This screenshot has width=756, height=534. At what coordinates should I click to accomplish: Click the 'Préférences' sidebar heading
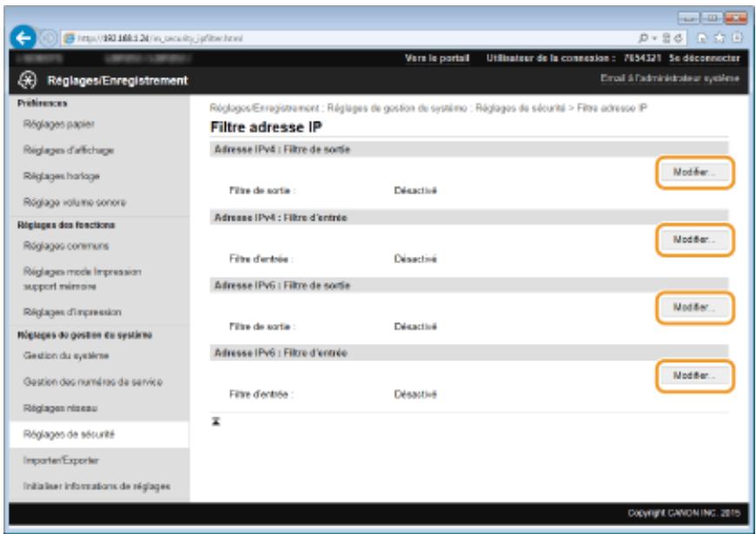tap(43, 103)
